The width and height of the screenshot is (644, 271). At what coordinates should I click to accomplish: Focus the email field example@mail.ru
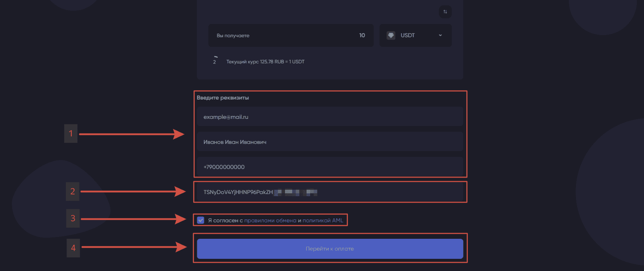pos(330,117)
